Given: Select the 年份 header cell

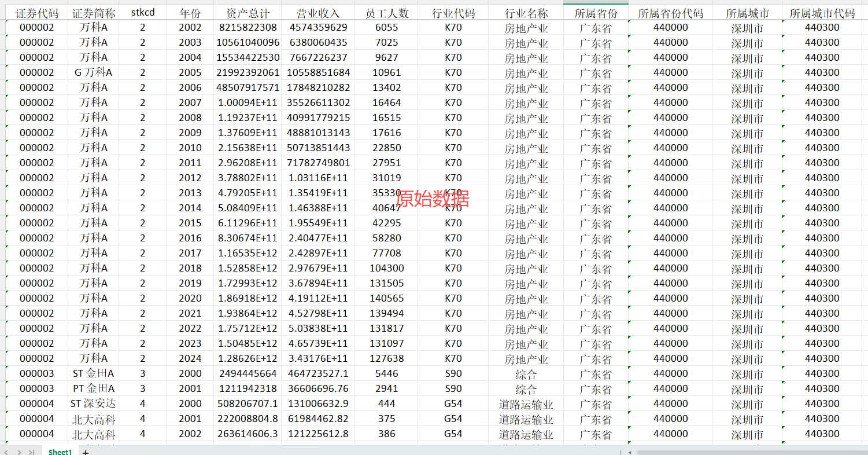Looking at the screenshot, I should click(x=190, y=13).
